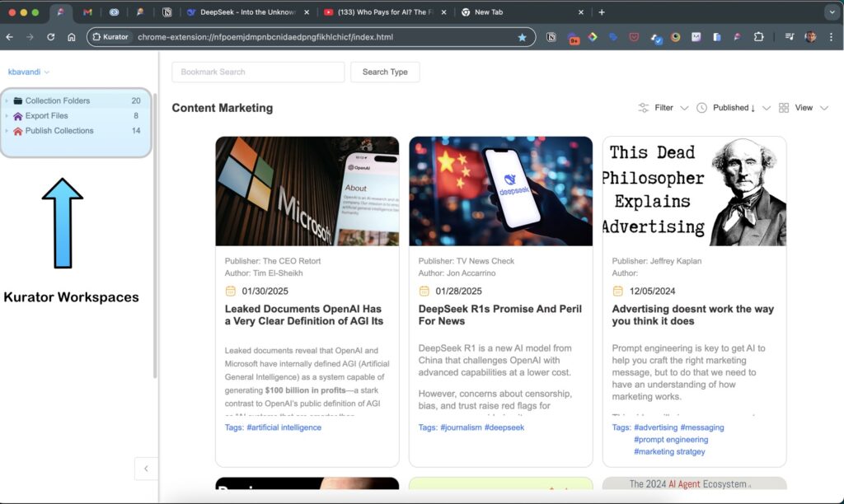844x504 pixels.
Task: Click the Filter sliders icon
Action: 644,108
